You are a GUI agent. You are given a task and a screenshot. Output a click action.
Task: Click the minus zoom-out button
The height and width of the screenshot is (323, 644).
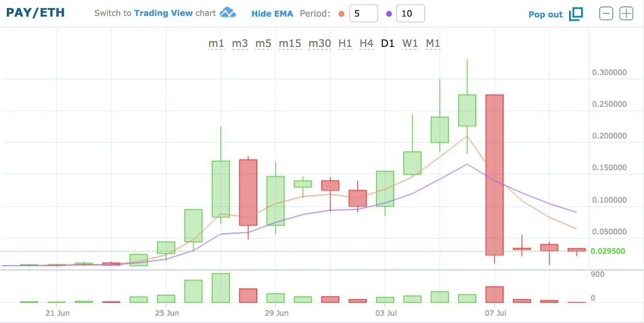(x=606, y=14)
